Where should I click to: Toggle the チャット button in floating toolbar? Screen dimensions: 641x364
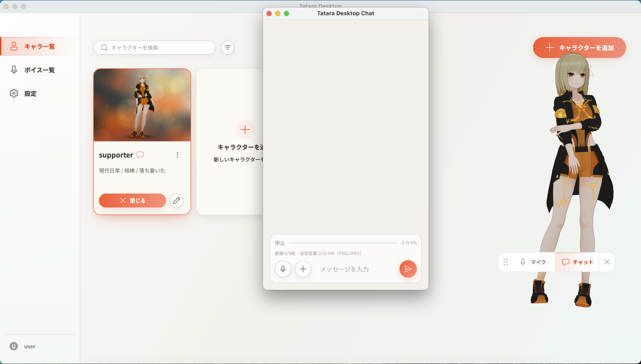(x=577, y=262)
